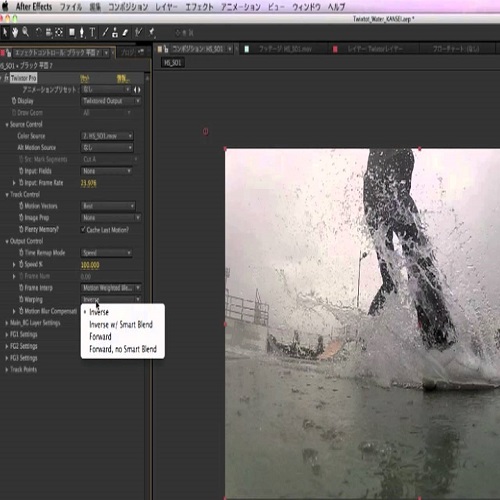The image size is (500, 500).
Task: Select the Hand tool
Action: [x=15, y=32]
